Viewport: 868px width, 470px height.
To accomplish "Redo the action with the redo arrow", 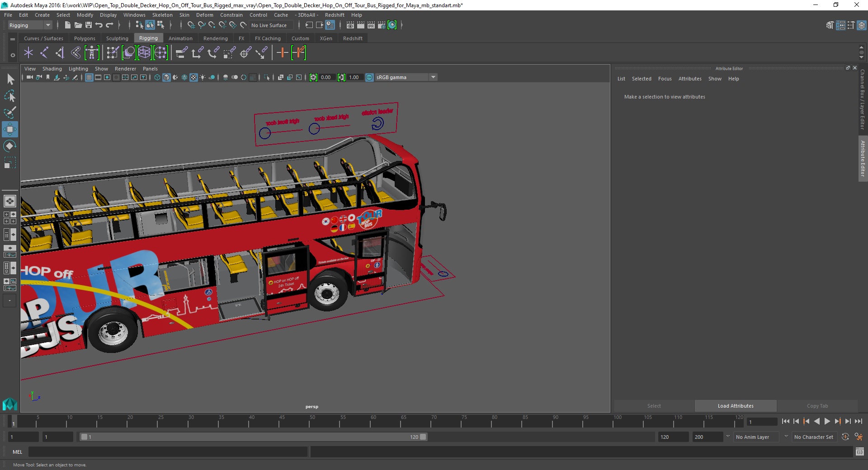I will 109,25.
